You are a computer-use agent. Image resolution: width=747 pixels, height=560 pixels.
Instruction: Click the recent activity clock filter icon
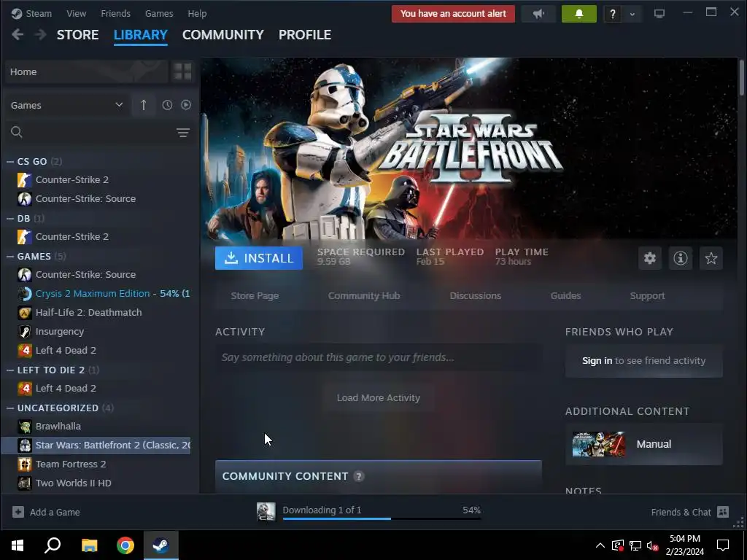(167, 105)
